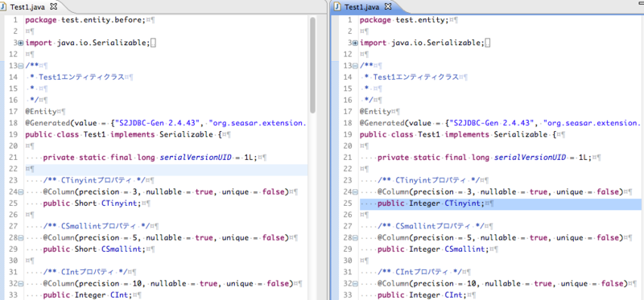The image size is (644, 300).
Task: Click 'package test.entity.before;' in left editor
Action: coord(85,19)
